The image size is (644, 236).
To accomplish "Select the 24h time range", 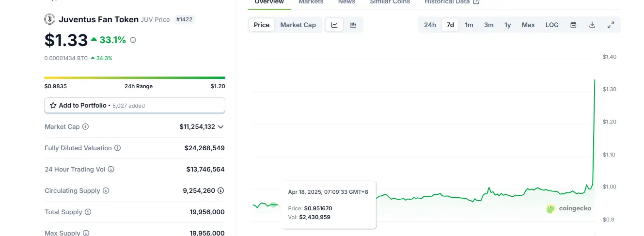I will tap(430, 25).
